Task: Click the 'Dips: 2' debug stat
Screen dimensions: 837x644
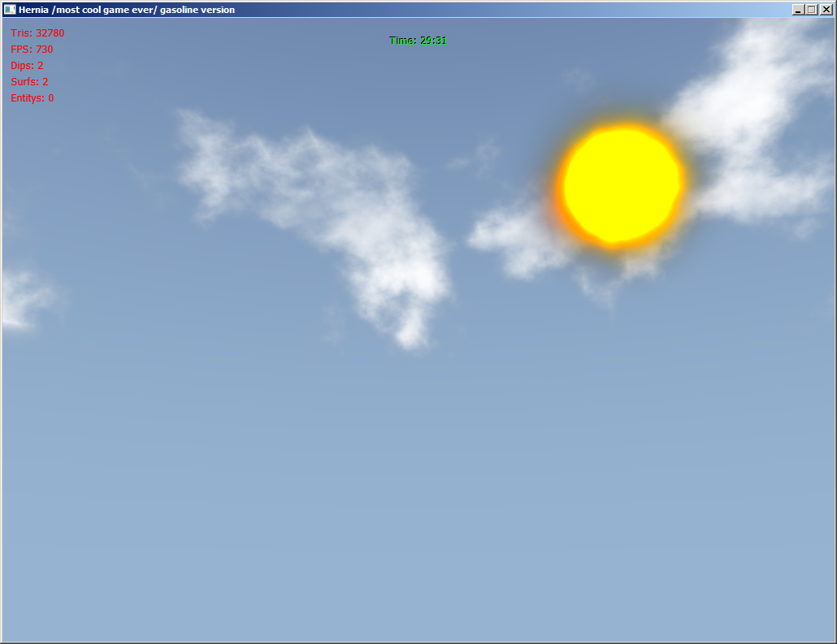Action: (x=27, y=66)
